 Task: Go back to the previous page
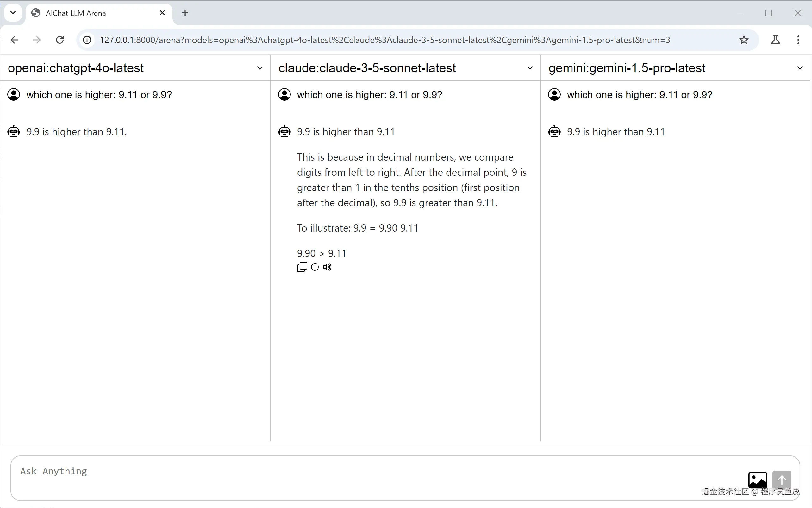pos(14,40)
